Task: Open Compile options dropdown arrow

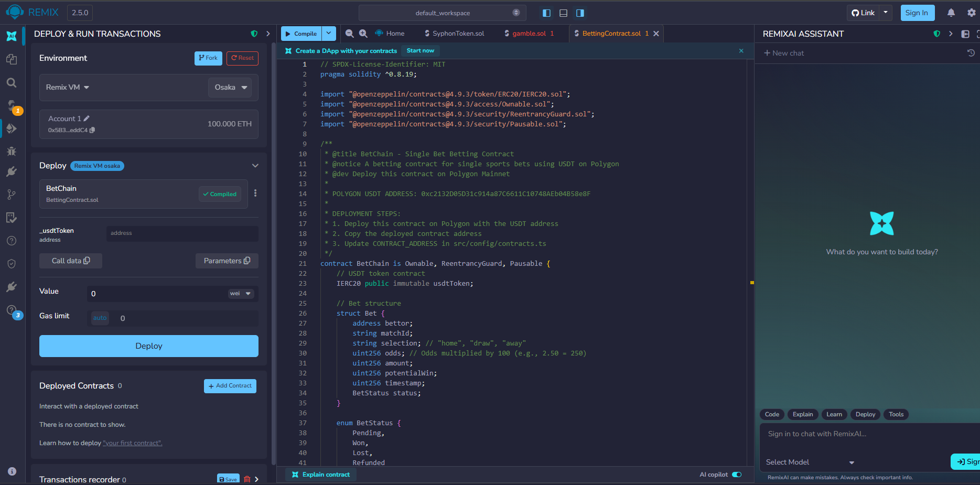Action: point(329,34)
